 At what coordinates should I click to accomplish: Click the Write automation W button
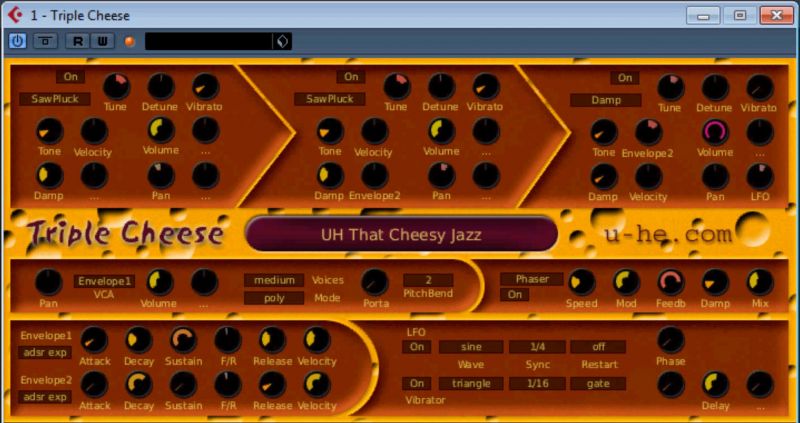[103, 41]
